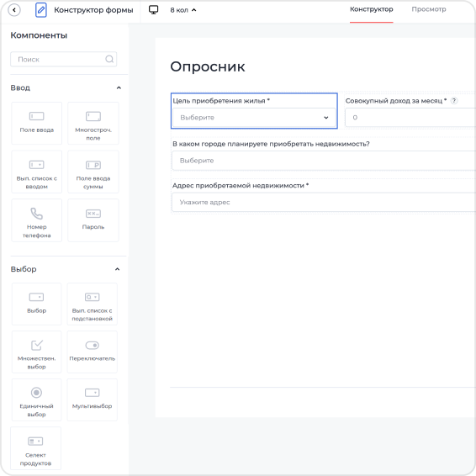Click the Поиск components search field
The width and height of the screenshot is (476, 476).
(63, 59)
